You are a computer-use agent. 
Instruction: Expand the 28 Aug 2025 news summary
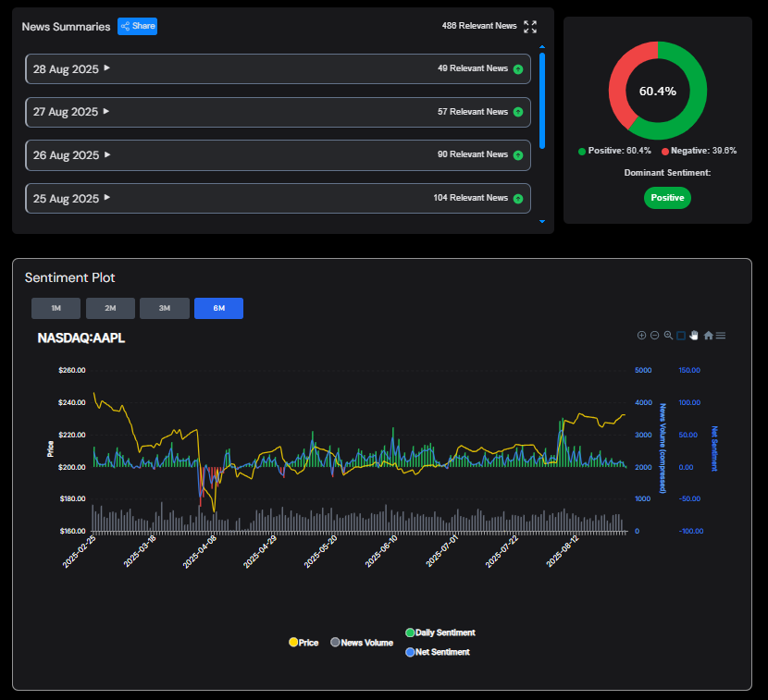click(x=278, y=69)
